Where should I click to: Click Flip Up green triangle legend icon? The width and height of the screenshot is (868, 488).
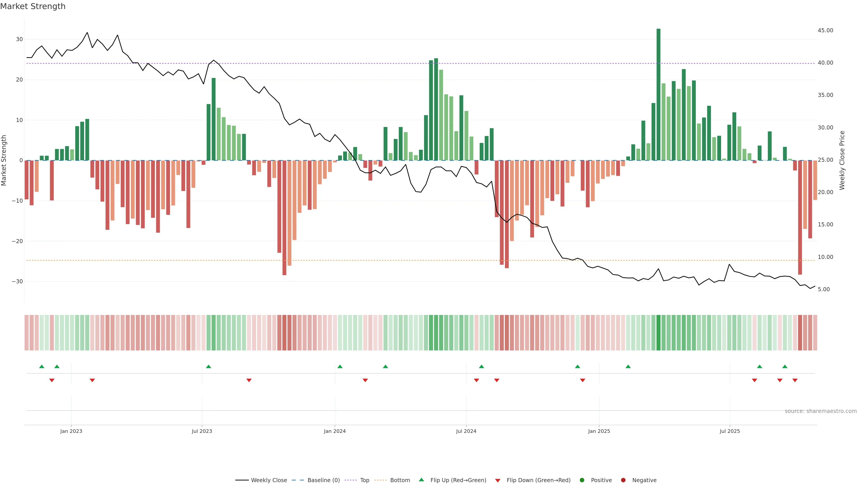coord(421,480)
